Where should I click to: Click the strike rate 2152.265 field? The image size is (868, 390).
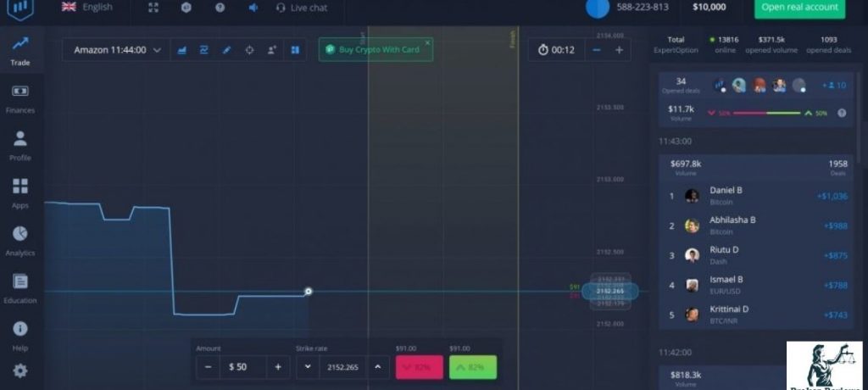[x=342, y=367]
